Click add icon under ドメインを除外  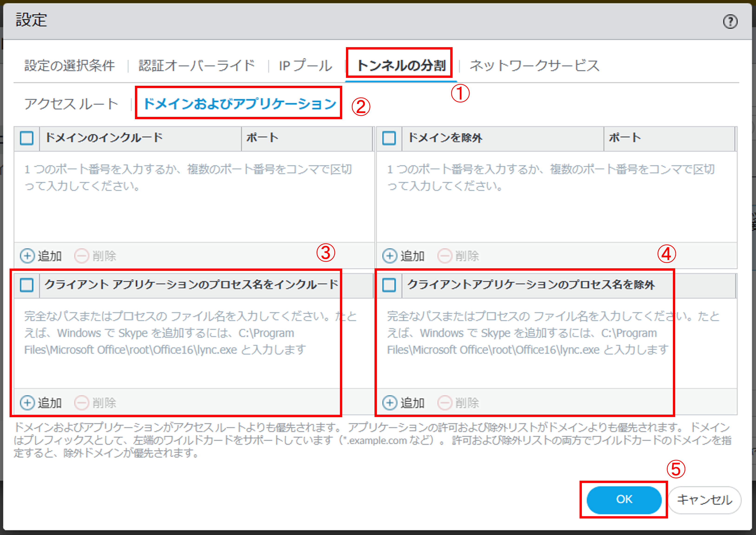point(390,256)
